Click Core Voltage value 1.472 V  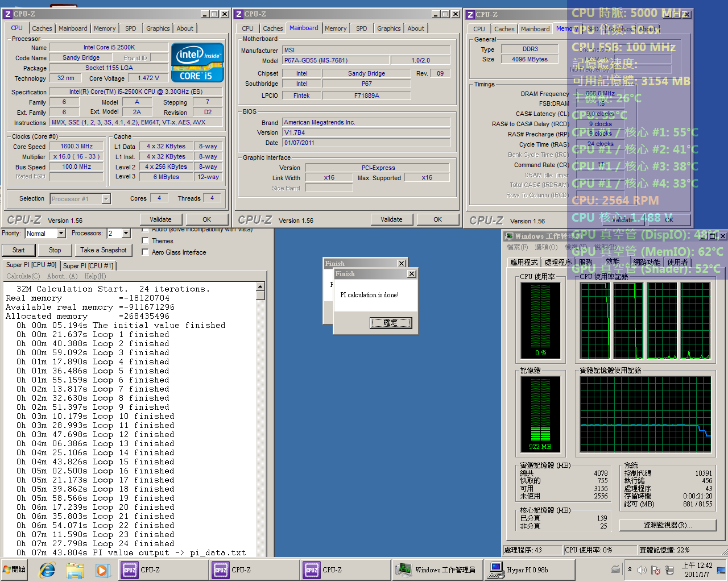point(148,78)
